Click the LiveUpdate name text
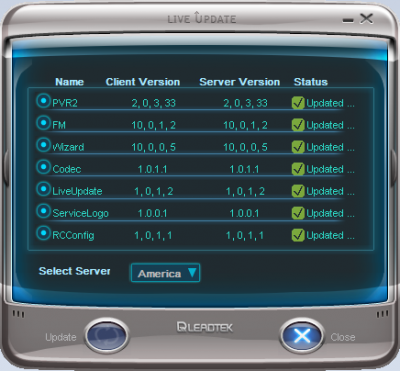This screenshot has height=371, width=400. (77, 191)
